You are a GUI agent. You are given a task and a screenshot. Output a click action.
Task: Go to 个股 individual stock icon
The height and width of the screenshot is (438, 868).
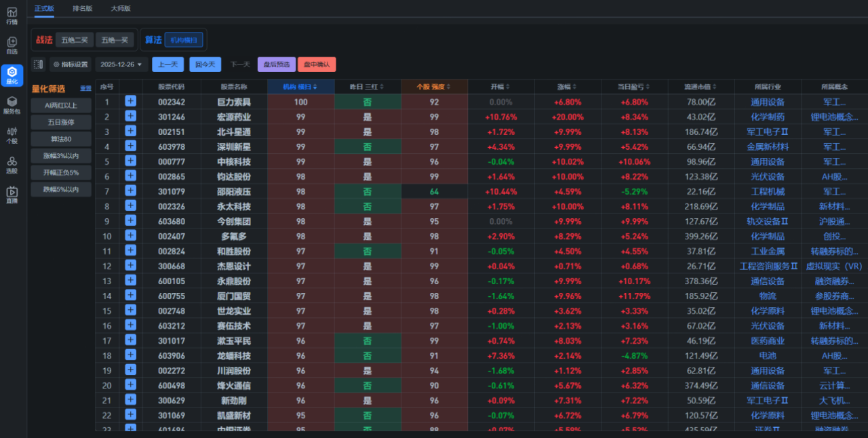[12, 135]
